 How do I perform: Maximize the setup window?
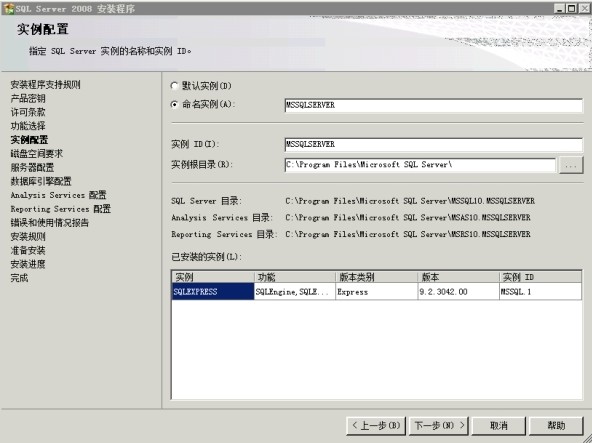571,8
